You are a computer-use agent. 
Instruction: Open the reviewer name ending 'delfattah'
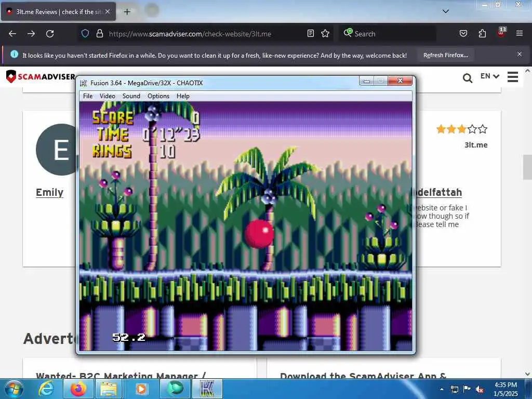tap(438, 192)
